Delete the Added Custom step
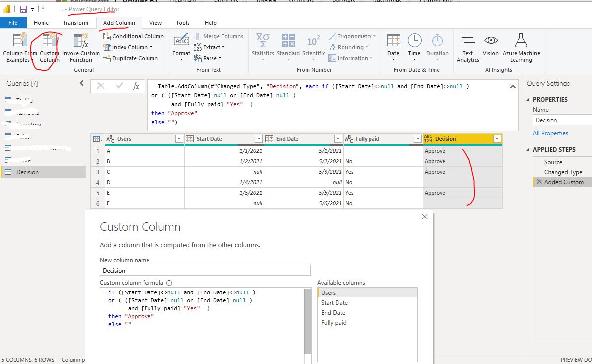 (x=539, y=182)
